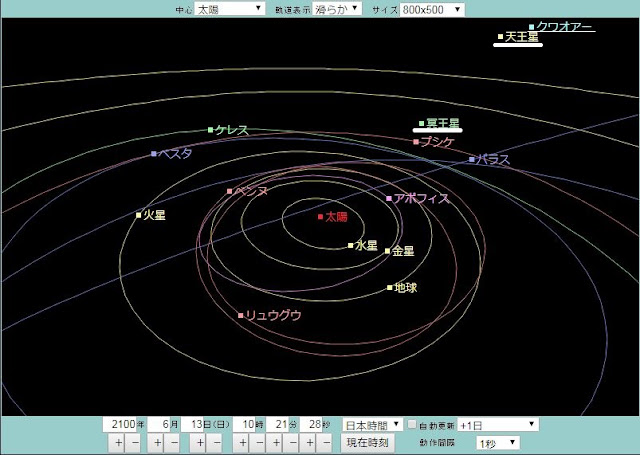Click the 中心 label text
The image size is (640, 455).
click(x=184, y=10)
